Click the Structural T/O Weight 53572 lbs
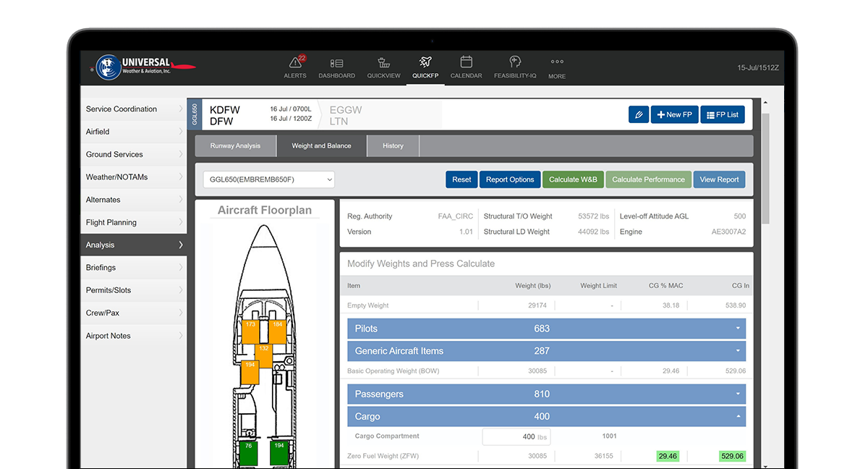The width and height of the screenshot is (868, 469). (x=593, y=216)
